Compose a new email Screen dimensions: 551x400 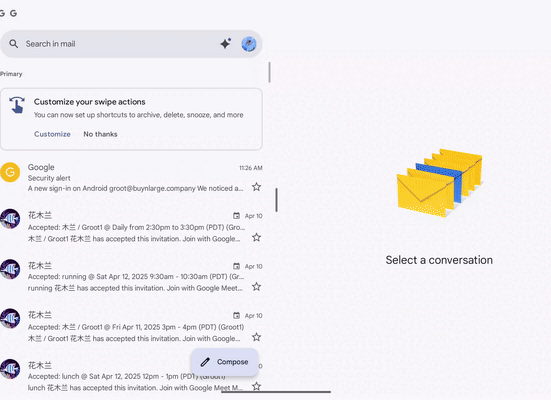click(x=225, y=362)
